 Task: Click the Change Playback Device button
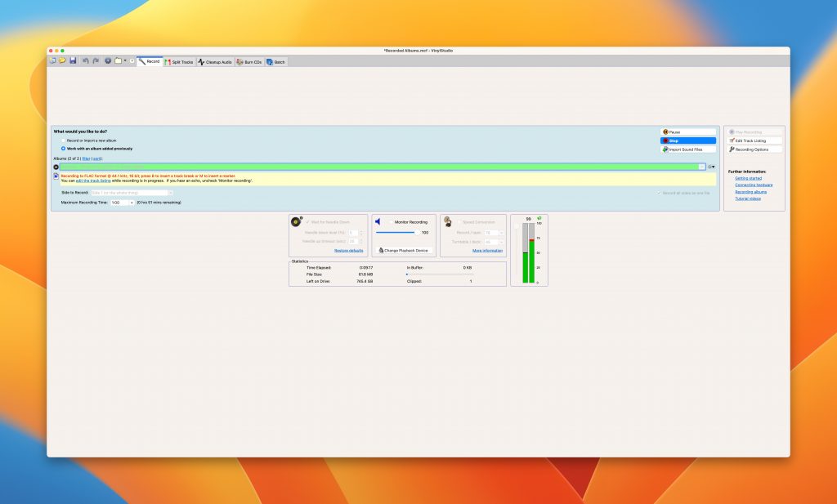pyautogui.click(x=404, y=250)
